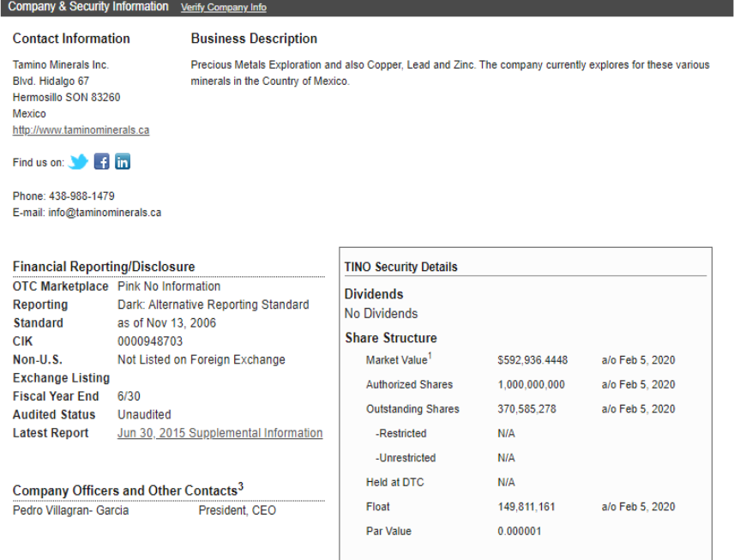This screenshot has height=560, width=740.
Task: Click the Outstanding Shares value 370,585,278
Action: point(527,409)
